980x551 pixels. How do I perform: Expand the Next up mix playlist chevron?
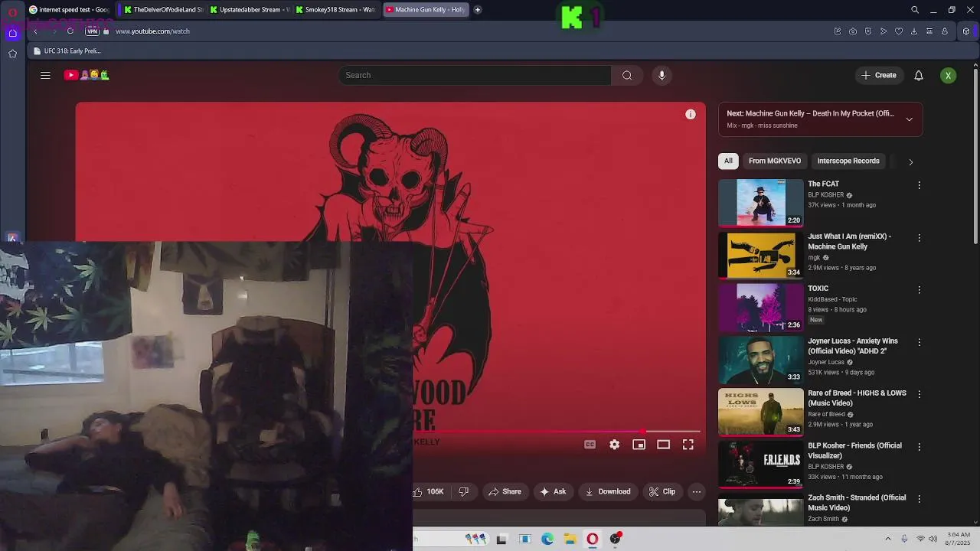point(909,119)
